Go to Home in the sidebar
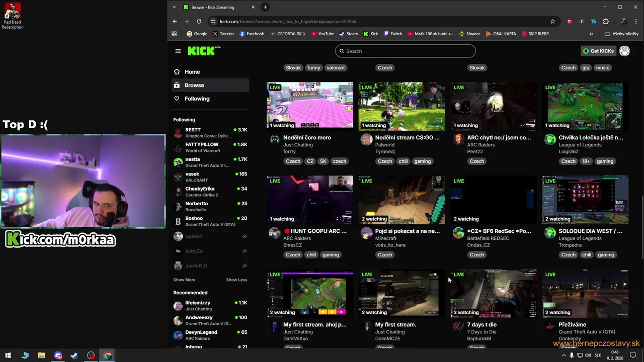 click(x=210, y=72)
